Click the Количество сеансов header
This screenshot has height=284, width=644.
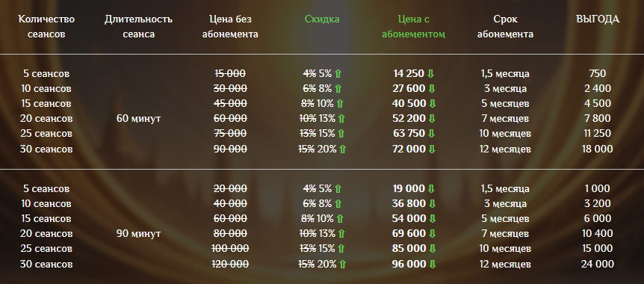point(46,27)
